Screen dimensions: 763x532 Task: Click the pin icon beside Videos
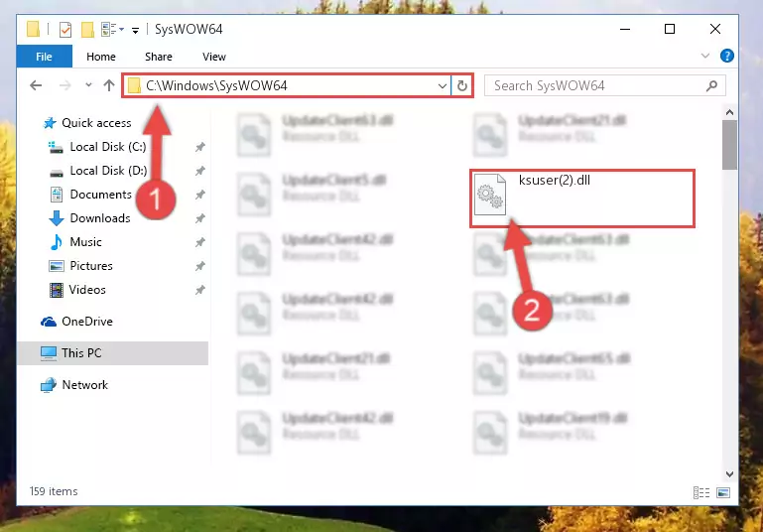pos(200,290)
